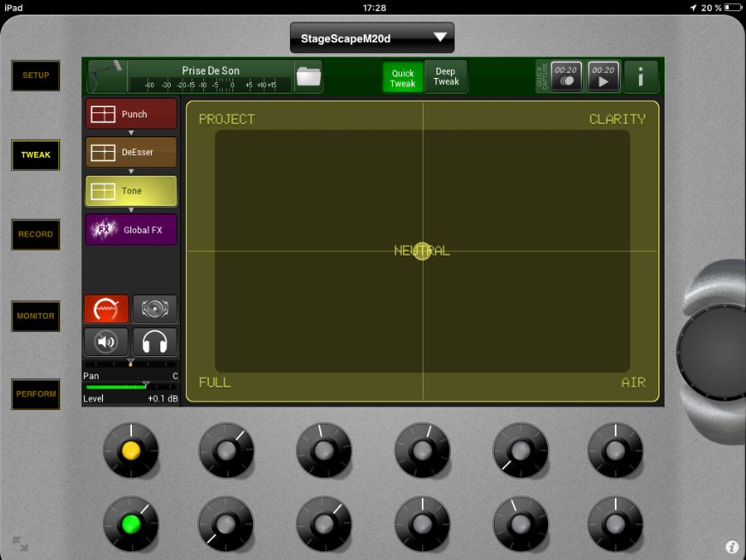Open the round info icon at bottom right
This screenshot has width=746, height=560.
[x=731, y=546]
